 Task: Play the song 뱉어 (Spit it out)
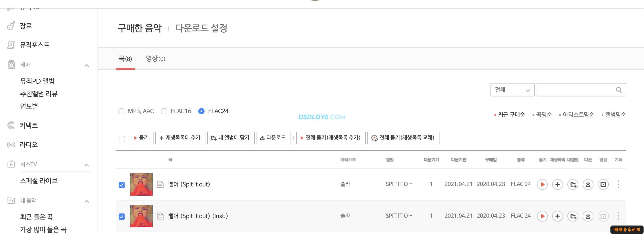542,184
